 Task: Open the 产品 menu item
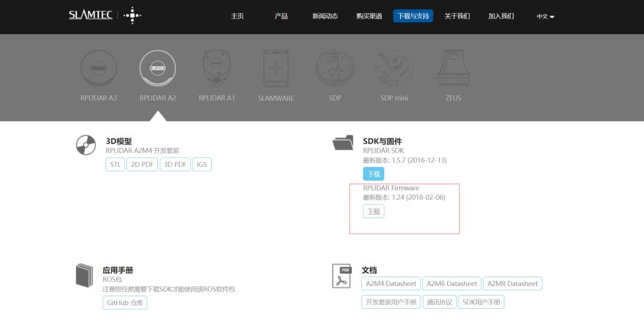[281, 16]
